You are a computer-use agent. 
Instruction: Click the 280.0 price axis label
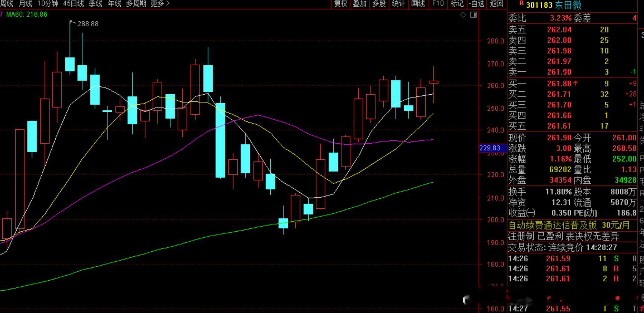click(495, 41)
